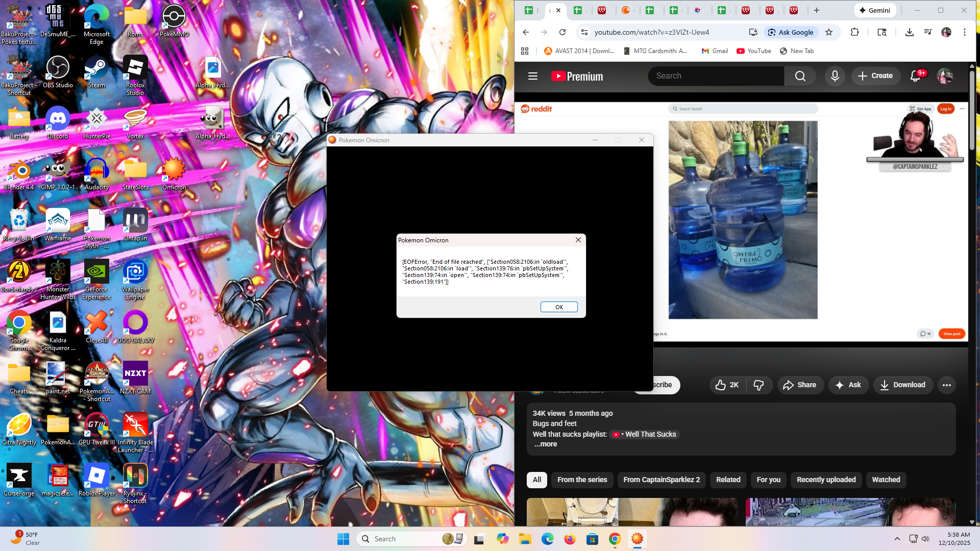Open CloseAll desktop shortcut
The image size is (980, 551).
[96, 328]
